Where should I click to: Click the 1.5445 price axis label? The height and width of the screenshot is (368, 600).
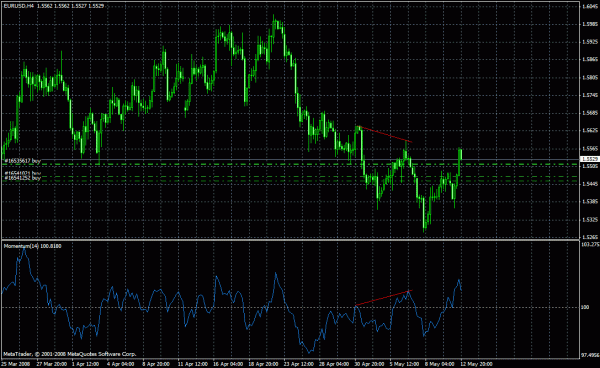click(590, 184)
